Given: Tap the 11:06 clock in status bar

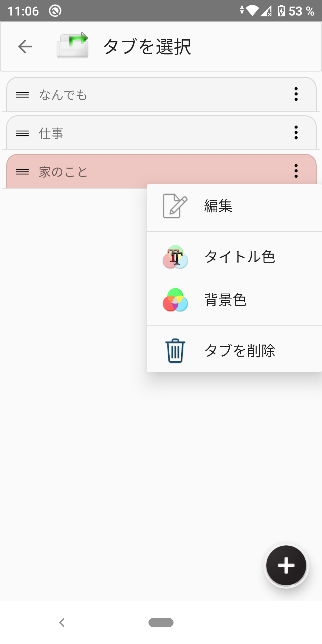Looking at the screenshot, I should click(x=23, y=11).
